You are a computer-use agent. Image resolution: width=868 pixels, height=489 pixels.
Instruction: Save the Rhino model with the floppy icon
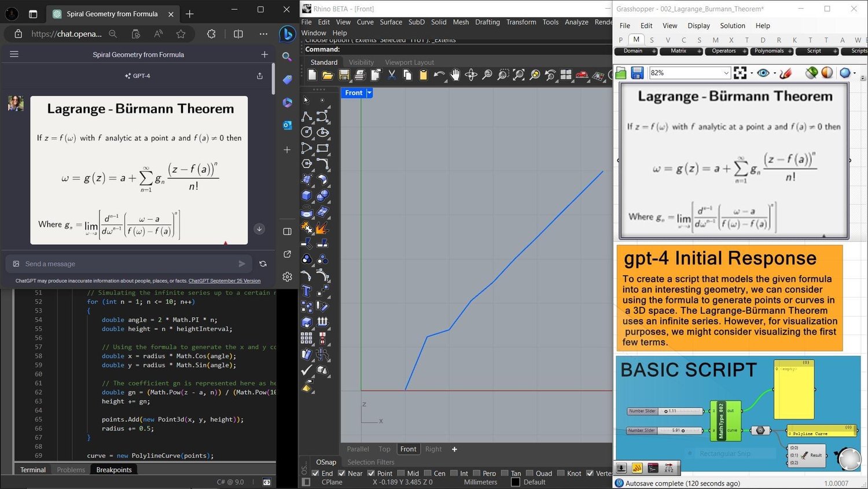pos(344,75)
